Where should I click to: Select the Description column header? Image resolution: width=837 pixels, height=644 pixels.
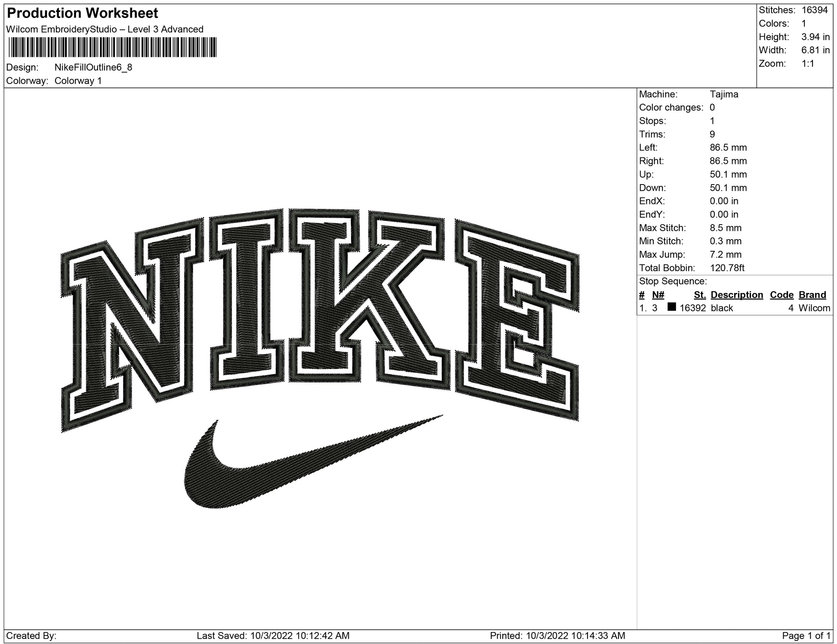[736, 295]
